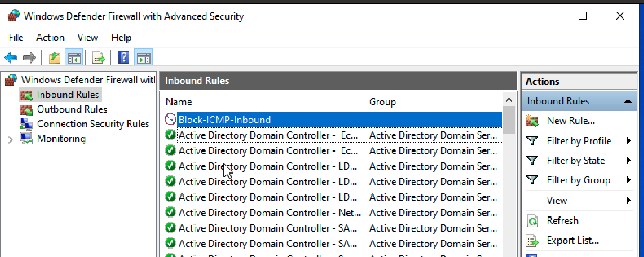The height and width of the screenshot is (257, 644).
Task: Click the Actions pane title
Action: tap(542, 81)
